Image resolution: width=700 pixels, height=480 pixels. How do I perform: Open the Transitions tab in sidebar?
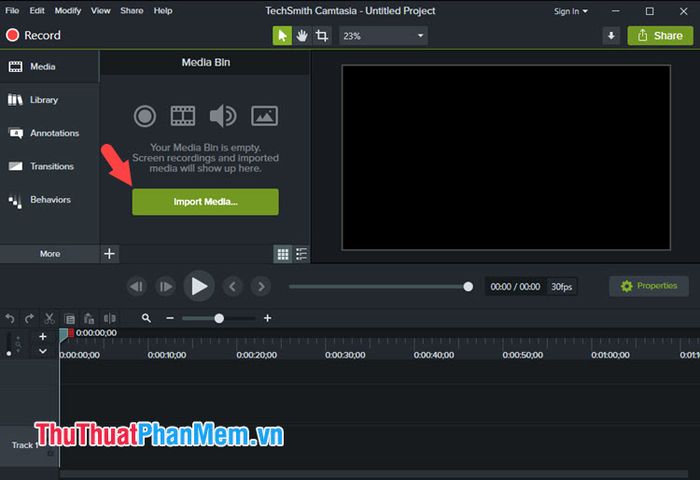coord(50,166)
